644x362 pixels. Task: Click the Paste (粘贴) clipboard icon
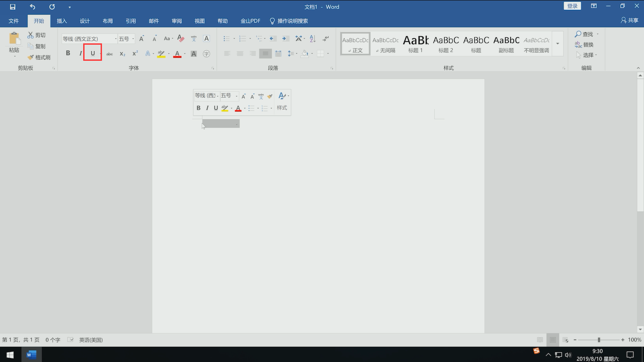point(14,38)
